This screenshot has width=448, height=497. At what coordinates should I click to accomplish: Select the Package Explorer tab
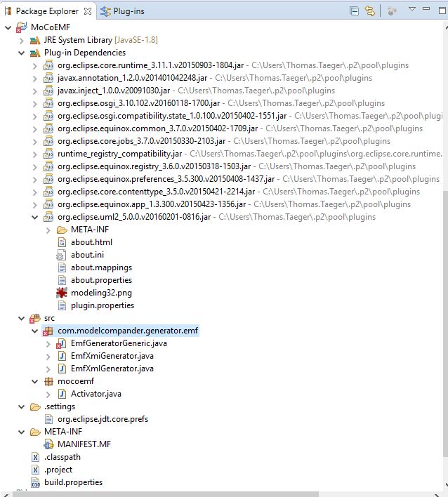[48, 11]
